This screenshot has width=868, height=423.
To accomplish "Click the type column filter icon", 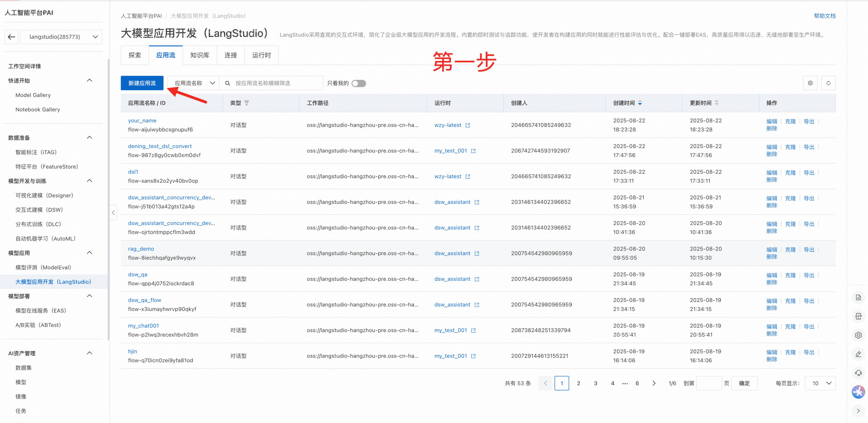I will [247, 103].
